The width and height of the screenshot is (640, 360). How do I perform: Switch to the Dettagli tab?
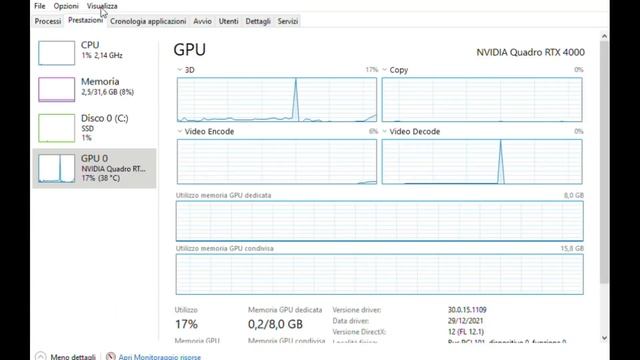(258, 21)
